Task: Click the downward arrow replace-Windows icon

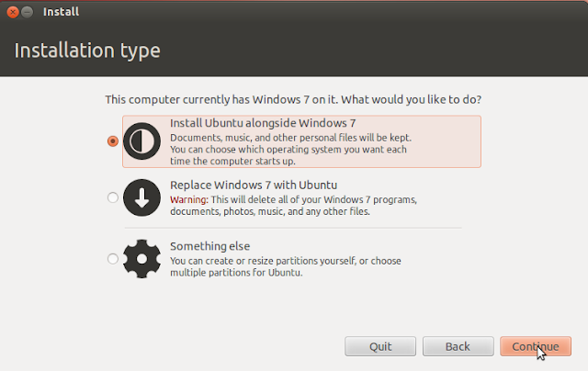Action: [x=141, y=197]
